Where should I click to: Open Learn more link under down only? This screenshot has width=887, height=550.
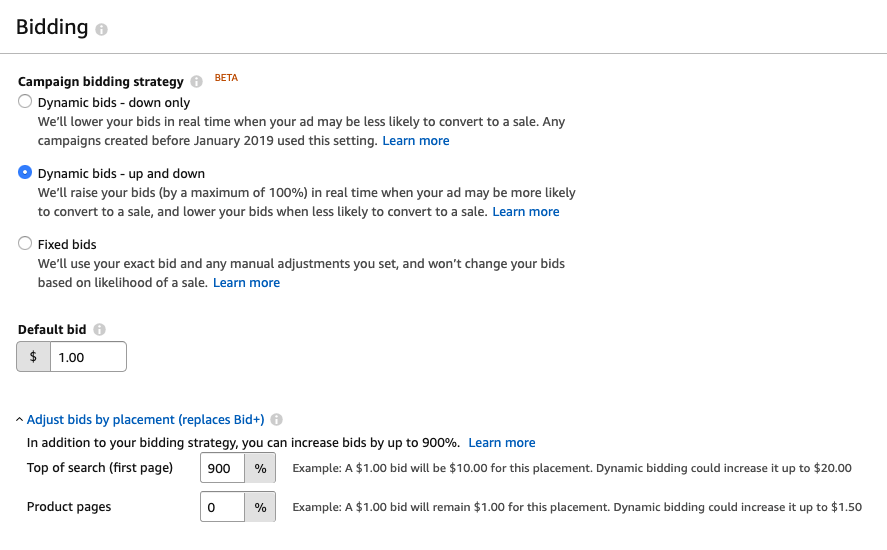[x=416, y=141]
